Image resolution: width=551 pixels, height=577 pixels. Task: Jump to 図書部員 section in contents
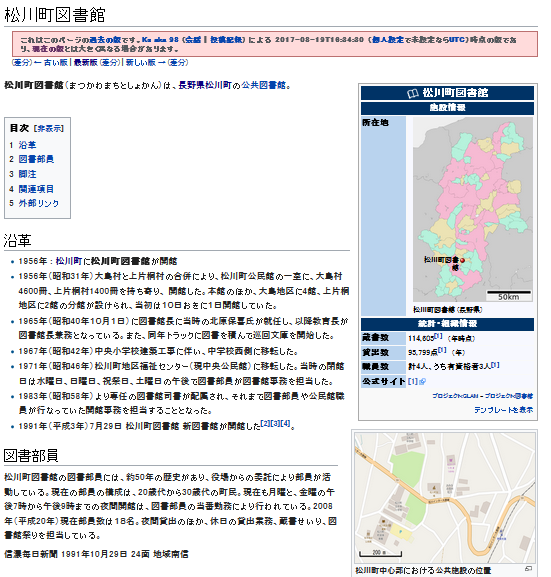pos(36,159)
